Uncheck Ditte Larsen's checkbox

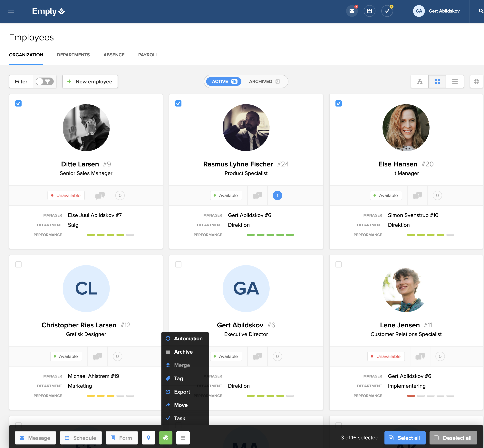coord(18,104)
